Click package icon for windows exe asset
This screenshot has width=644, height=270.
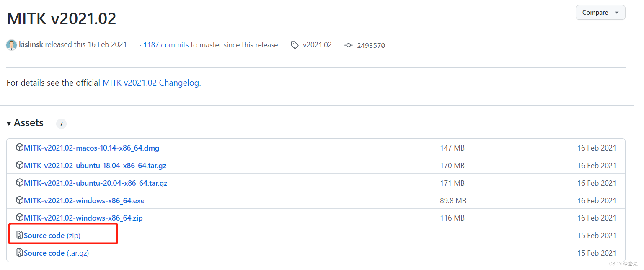click(19, 200)
